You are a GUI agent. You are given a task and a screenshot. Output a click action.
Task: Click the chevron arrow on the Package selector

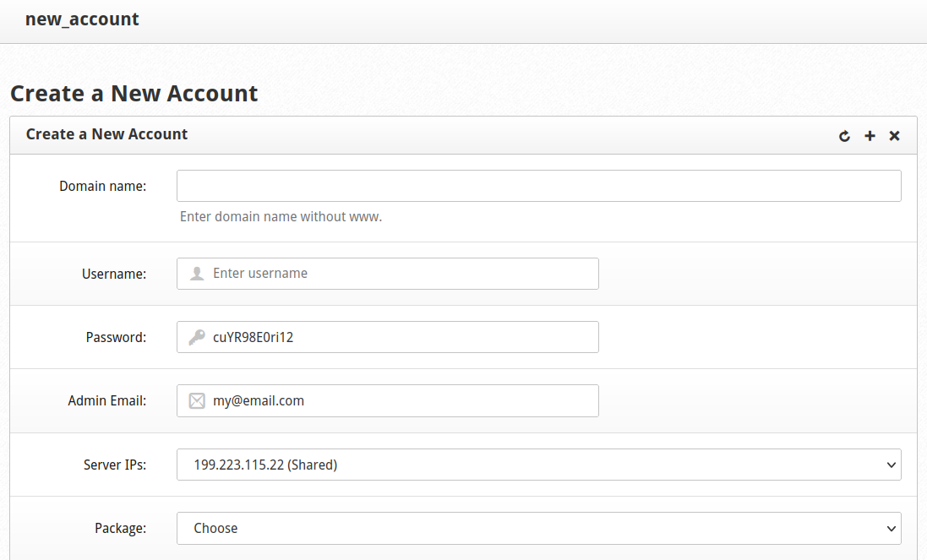pyautogui.click(x=891, y=528)
